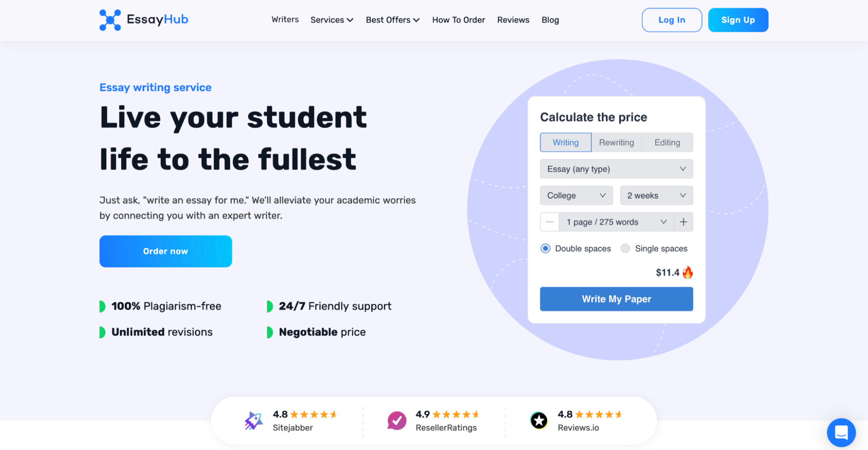Open the chat support bubble

(x=841, y=432)
